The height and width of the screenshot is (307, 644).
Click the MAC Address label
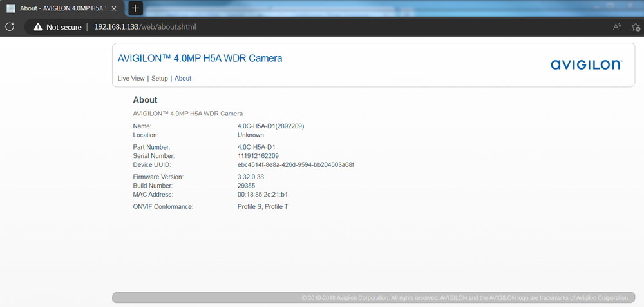pyautogui.click(x=153, y=194)
